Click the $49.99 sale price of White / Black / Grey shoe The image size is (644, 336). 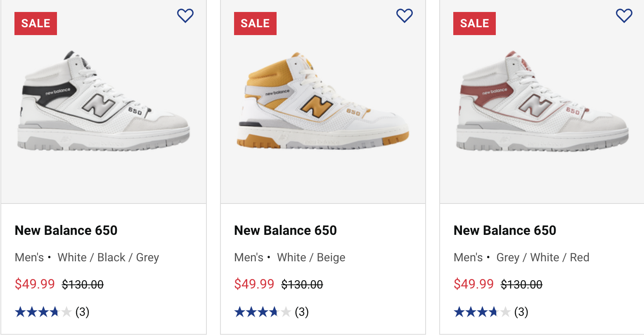click(35, 284)
